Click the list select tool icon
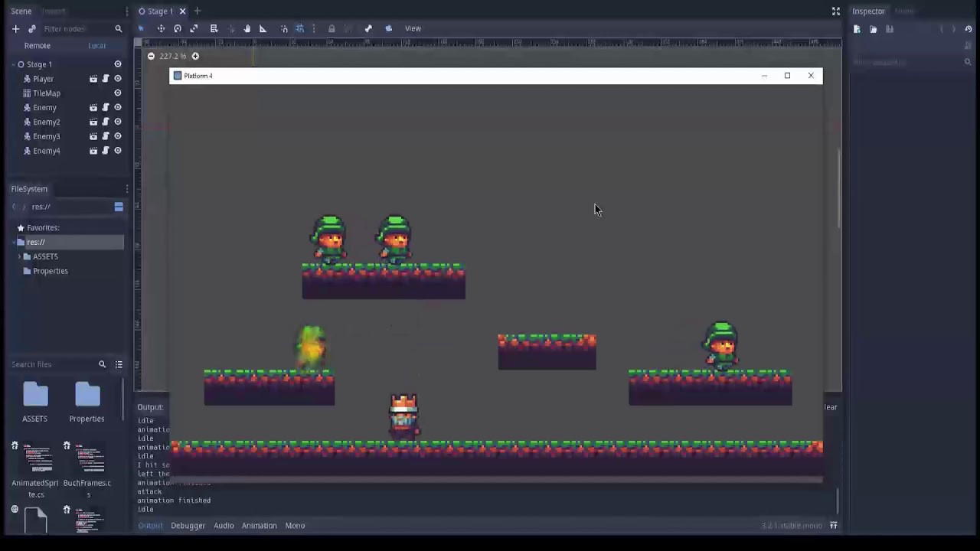Viewport: 980px width, 551px height. pyautogui.click(x=214, y=28)
